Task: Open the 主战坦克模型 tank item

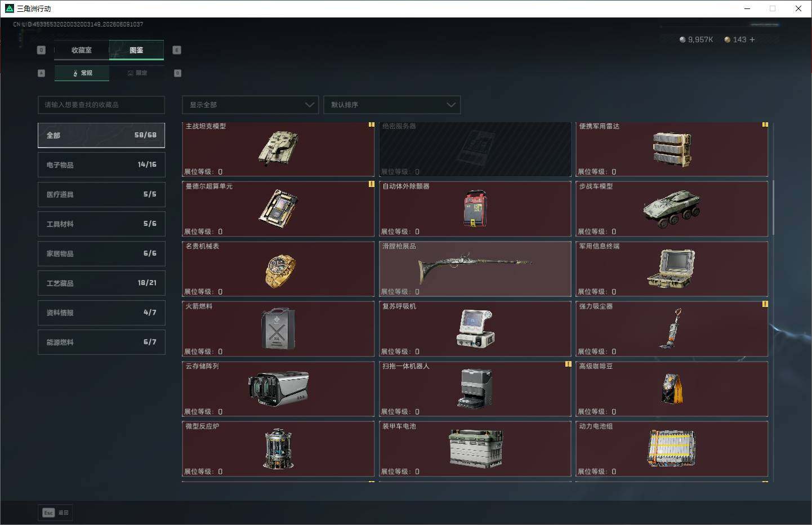Action: pyautogui.click(x=279, y=149)
